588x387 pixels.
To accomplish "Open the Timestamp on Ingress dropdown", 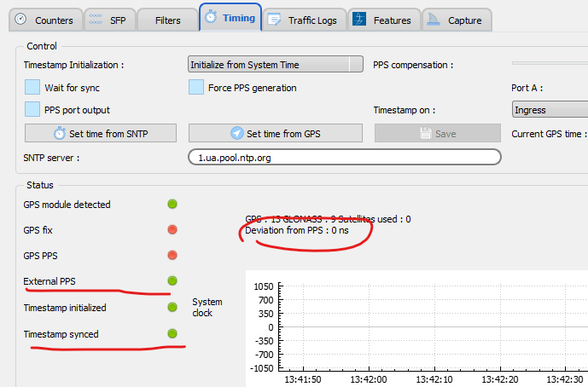I will click(x=549, y=110).
